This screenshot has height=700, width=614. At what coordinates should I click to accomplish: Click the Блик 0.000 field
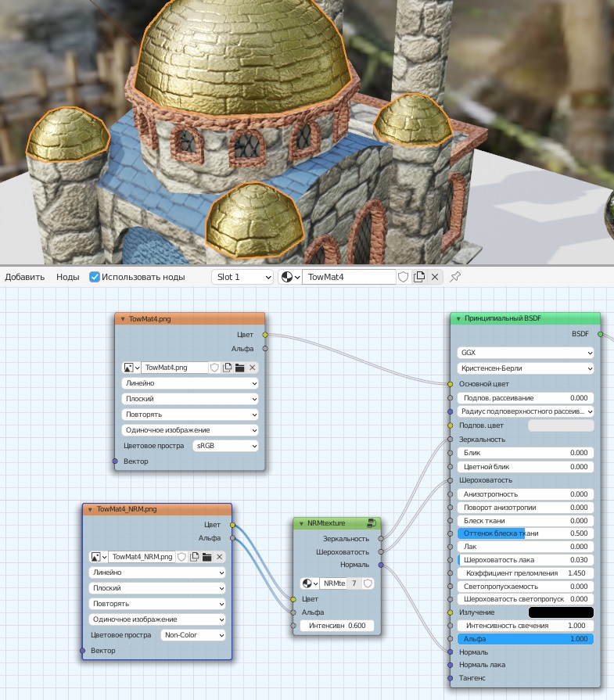526,453
